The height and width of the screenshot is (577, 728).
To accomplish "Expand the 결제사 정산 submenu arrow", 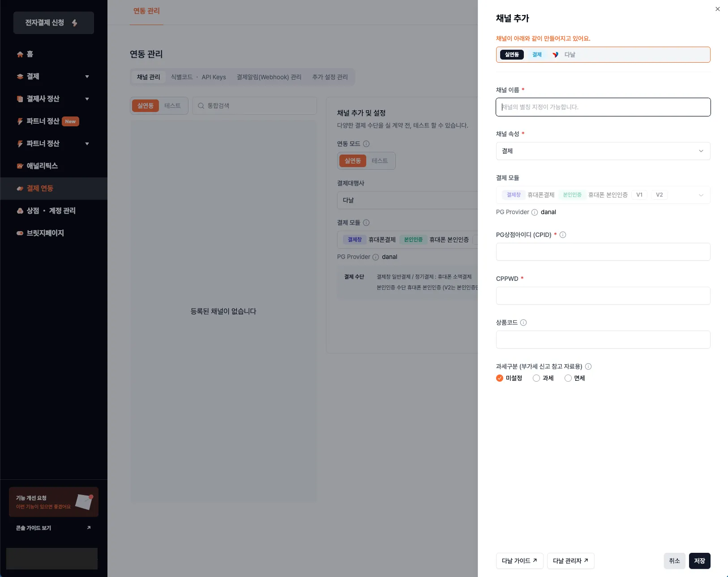I will (87, 99).
